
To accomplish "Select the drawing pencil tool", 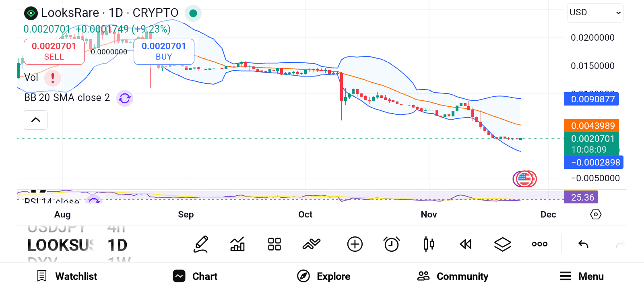I will click(201, 244).
